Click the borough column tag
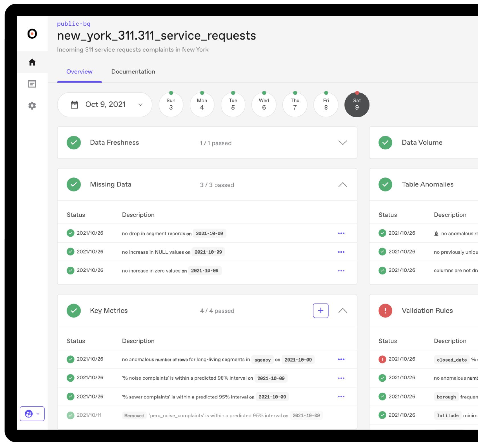 (x=446, y=397)
